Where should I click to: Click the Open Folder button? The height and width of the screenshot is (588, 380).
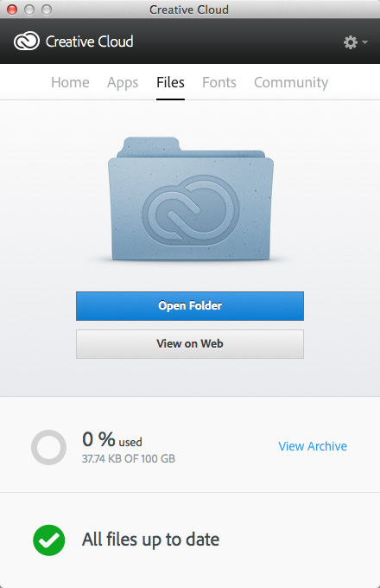tap(190, 306)
